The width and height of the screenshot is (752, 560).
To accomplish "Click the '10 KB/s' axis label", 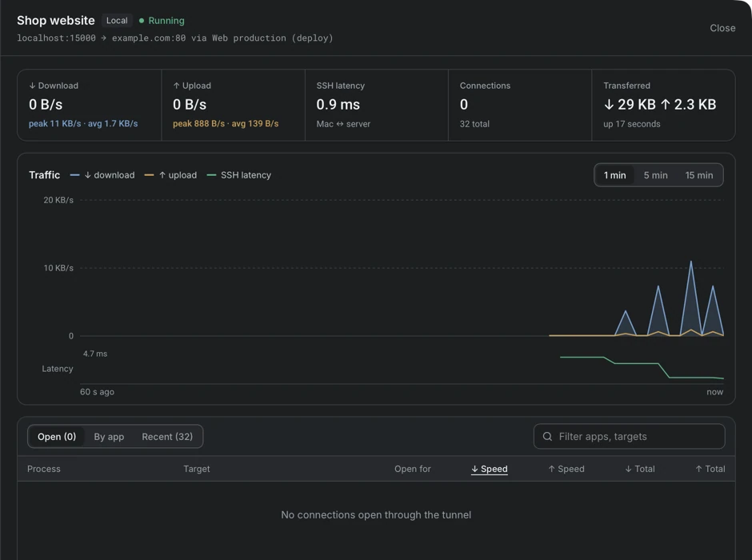I will (58, 268).
